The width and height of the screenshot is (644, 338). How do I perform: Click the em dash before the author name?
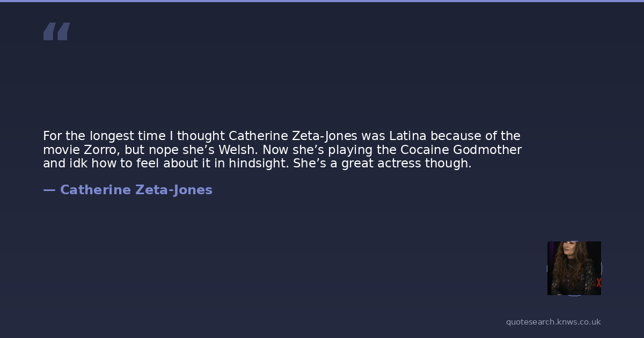pyautogui.click(x=49, y=190)
